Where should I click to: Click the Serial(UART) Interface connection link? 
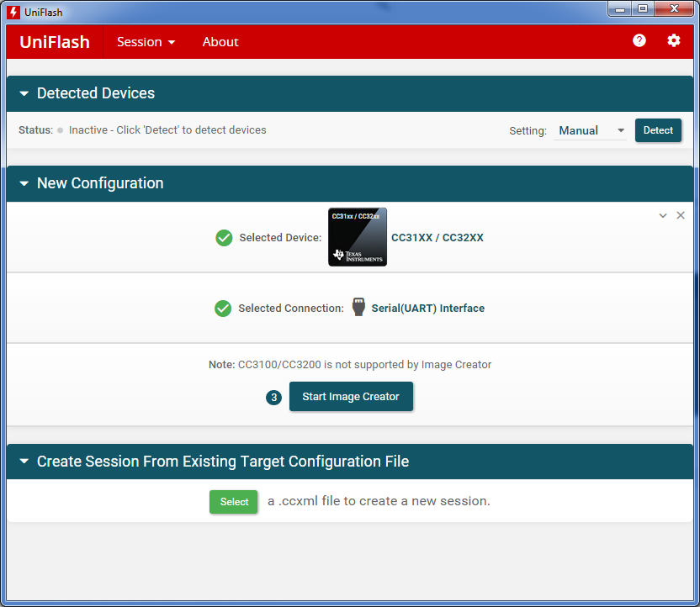[427, 309]
